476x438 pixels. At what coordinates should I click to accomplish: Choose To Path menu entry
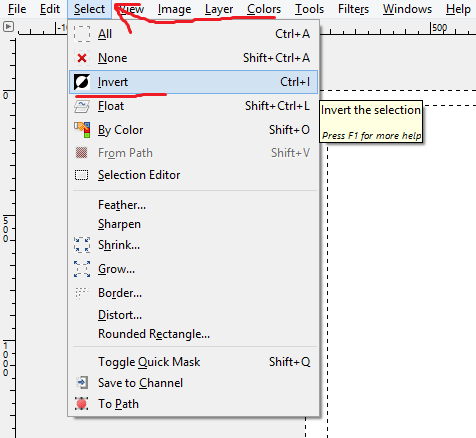click(193, 404)
